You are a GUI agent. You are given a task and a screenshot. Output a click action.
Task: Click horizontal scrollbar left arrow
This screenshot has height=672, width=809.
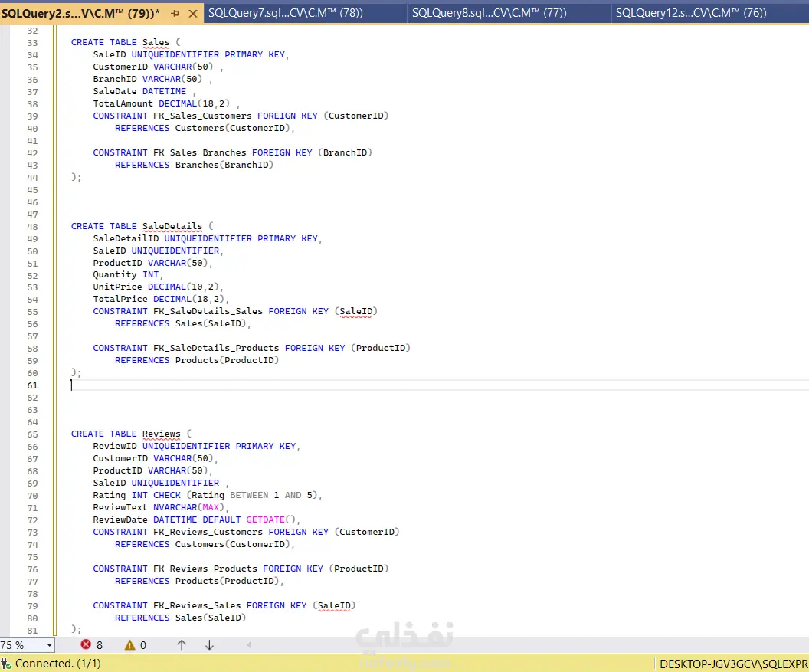coord(248,645)
